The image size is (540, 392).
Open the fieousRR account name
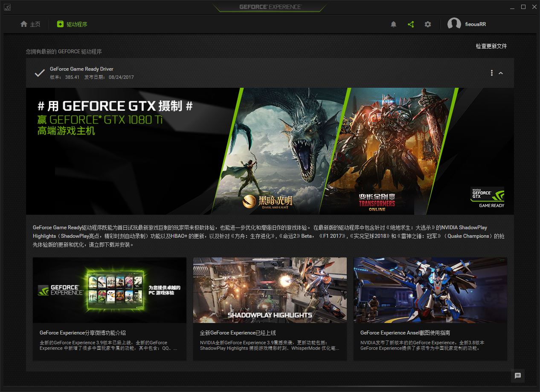click(x=476, y=24)
